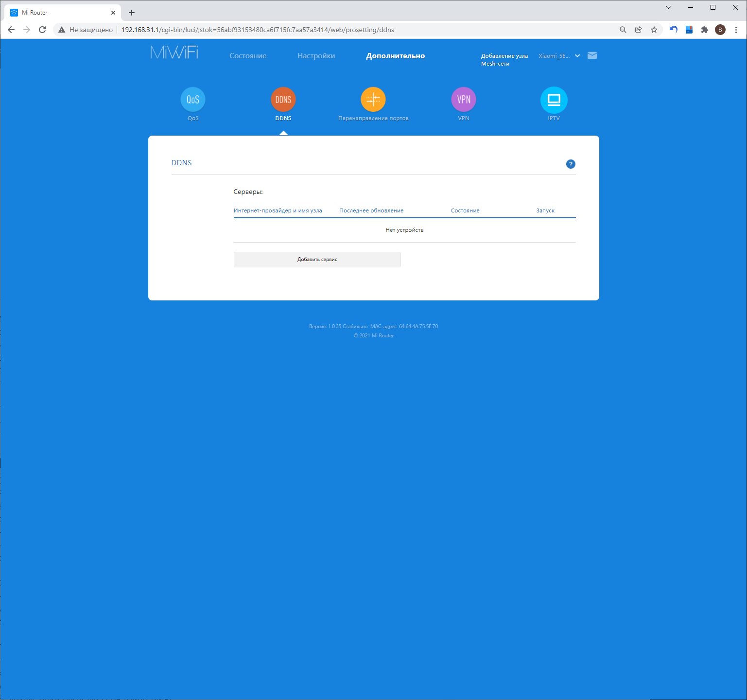747x700 pixels.
Task: Open the mail notifications envelope icon
Action: coord(592,55)
